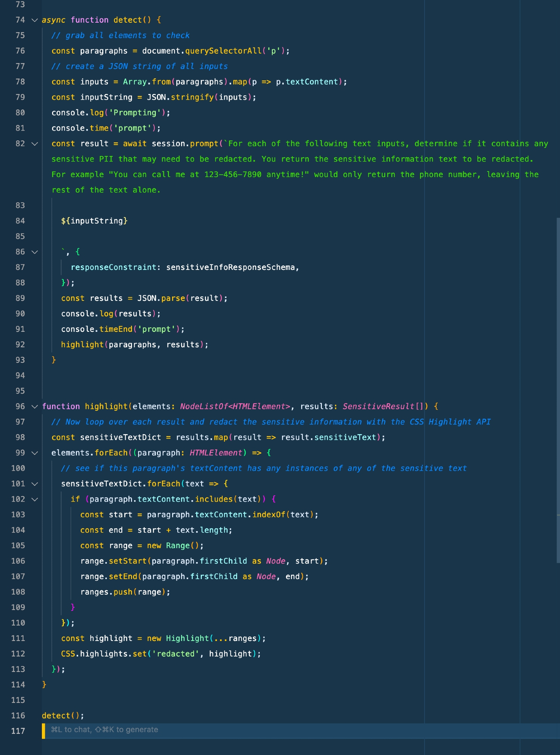Collapse the options object fold at line 86
Viewport: 560px width, 755px height.
35,252
